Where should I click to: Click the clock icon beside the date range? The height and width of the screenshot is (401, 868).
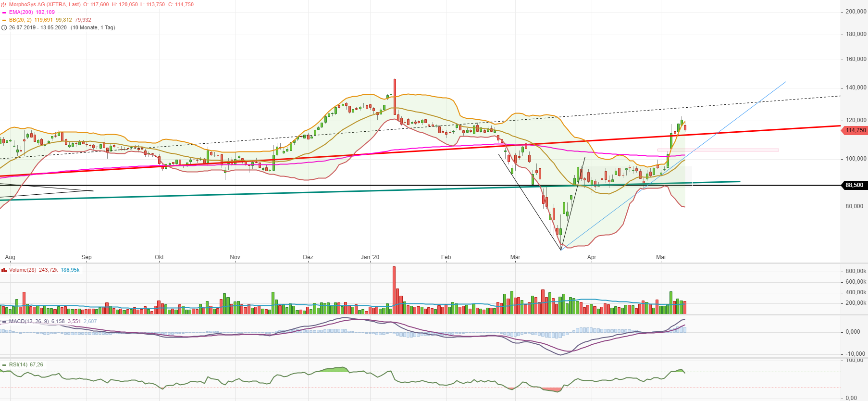4,28
